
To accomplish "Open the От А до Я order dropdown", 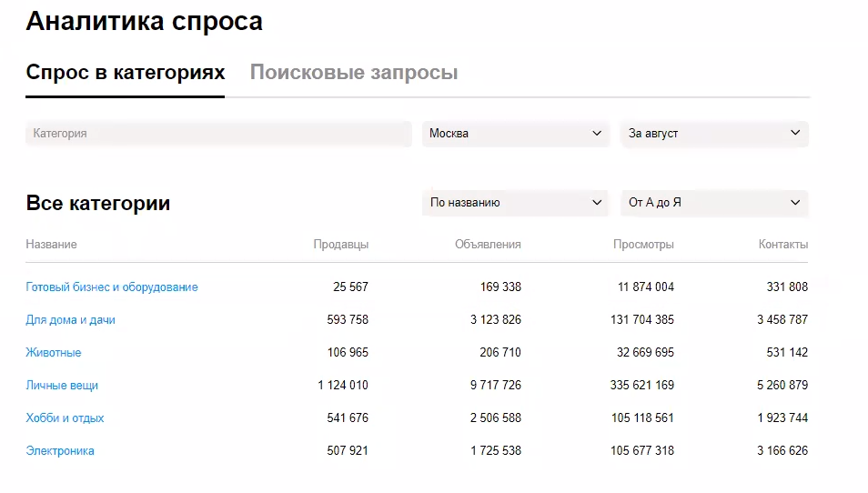I will pyautogui.click(x=714, y=203).
